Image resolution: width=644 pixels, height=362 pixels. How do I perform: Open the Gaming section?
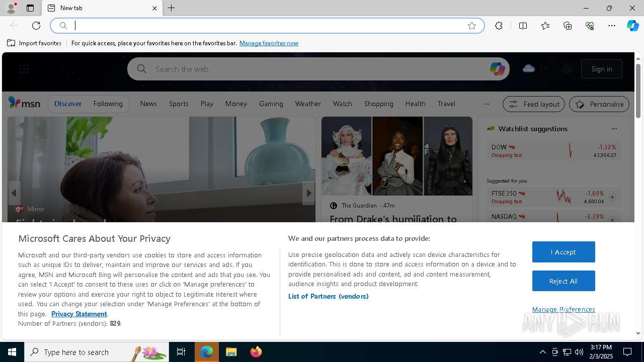(271, 104)
